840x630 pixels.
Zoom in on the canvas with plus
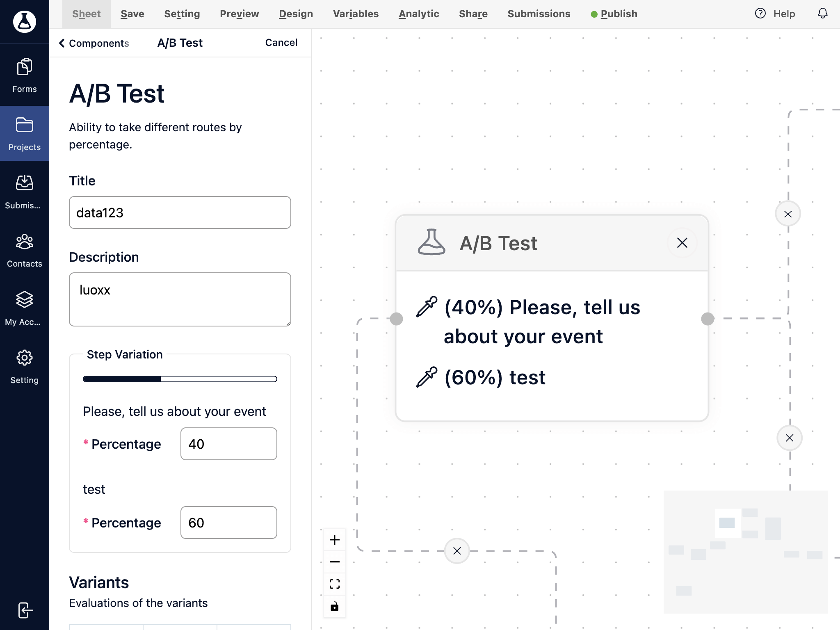(x=335, y=540)
